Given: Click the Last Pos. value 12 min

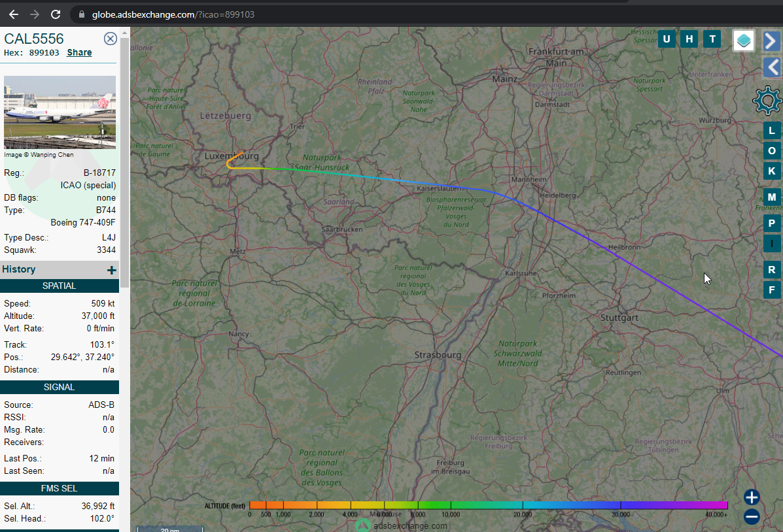Looking at the screenshot, I should (x=102, y=458).
